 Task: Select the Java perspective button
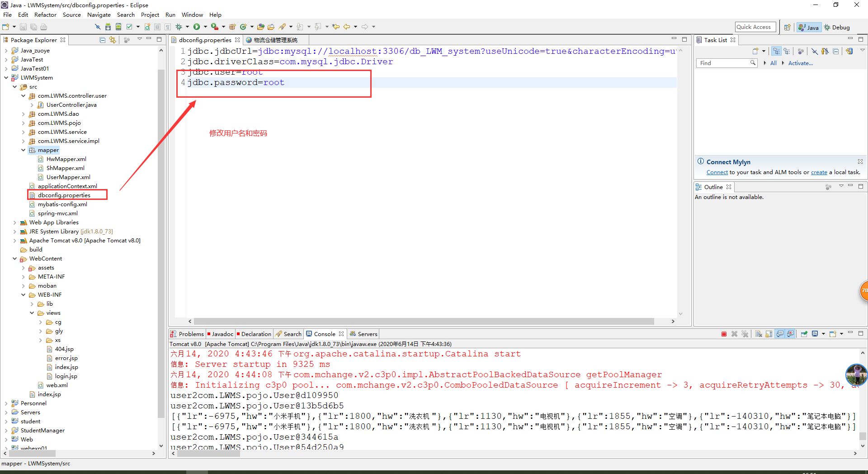pyautogui.click(x=809, y=27)
